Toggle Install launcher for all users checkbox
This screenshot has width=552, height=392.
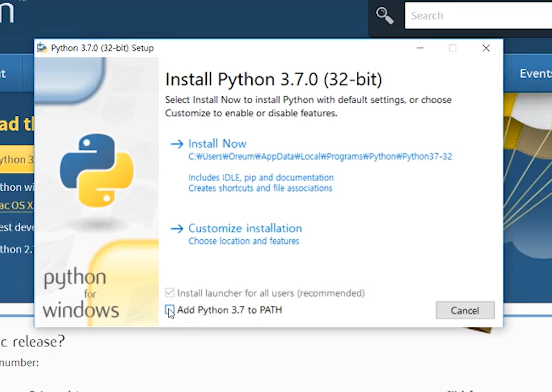(170, 293)
